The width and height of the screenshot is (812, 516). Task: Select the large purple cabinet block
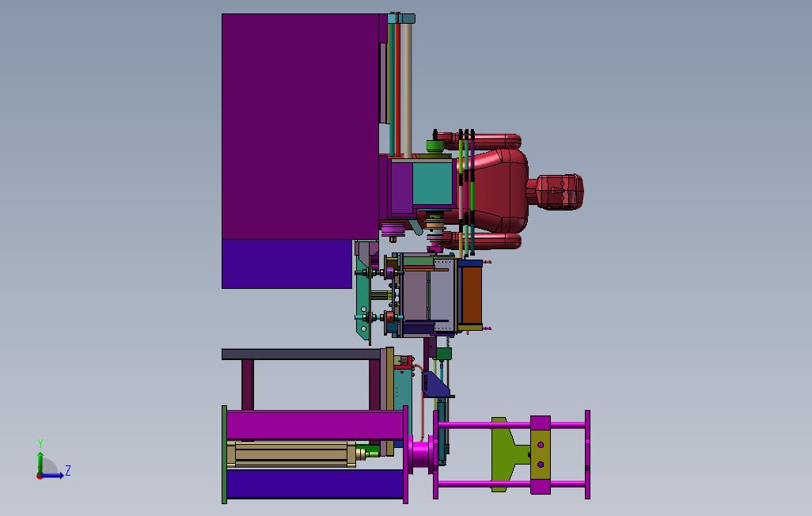(301, 126)
